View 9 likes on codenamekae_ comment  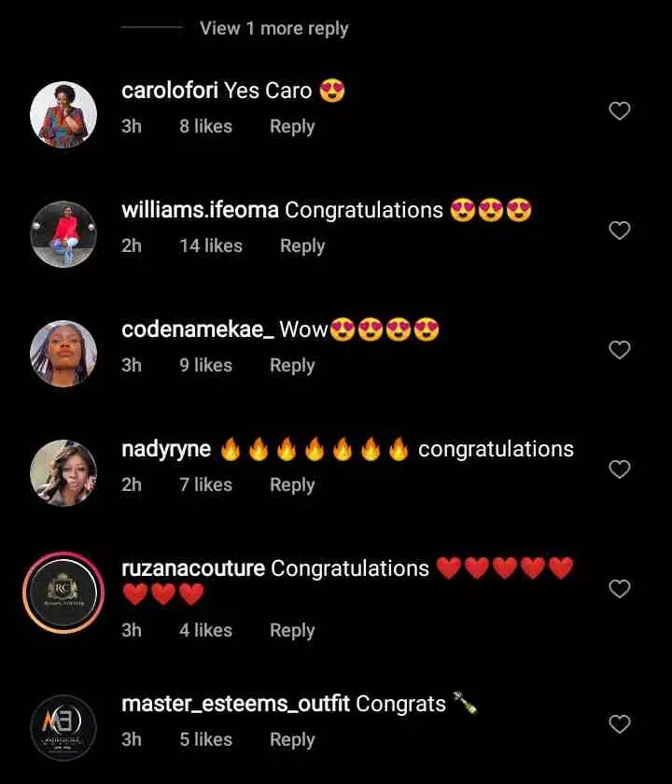click(206, 366)
